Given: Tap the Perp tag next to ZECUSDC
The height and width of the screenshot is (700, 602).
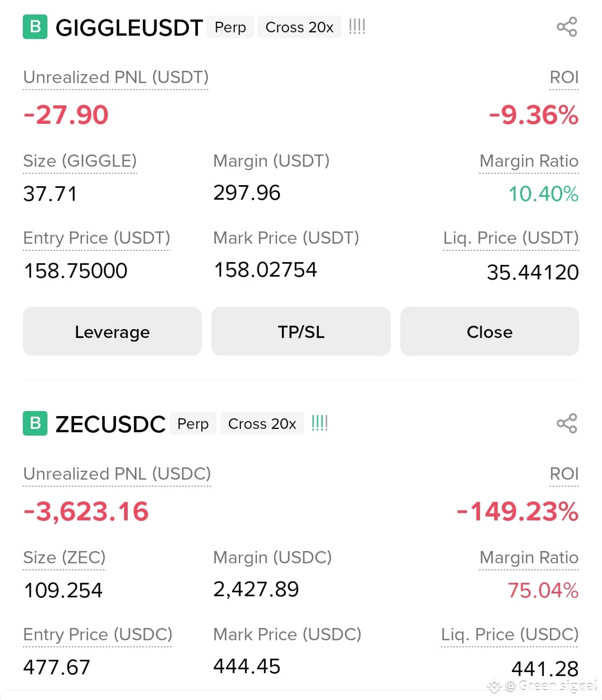Looking at the screenshot, I should [193, 423].
